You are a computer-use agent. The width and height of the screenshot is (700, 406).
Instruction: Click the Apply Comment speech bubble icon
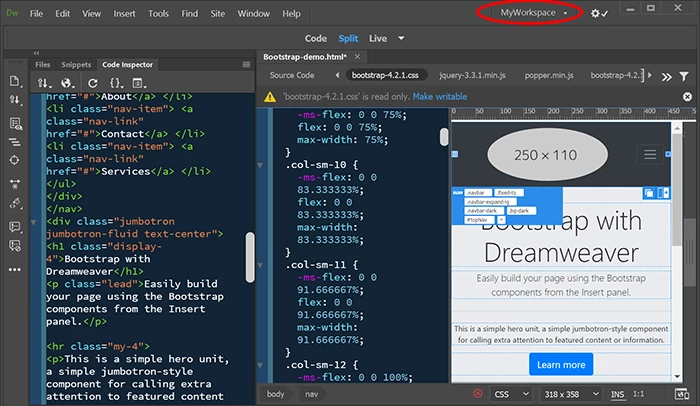click(15, 227)
